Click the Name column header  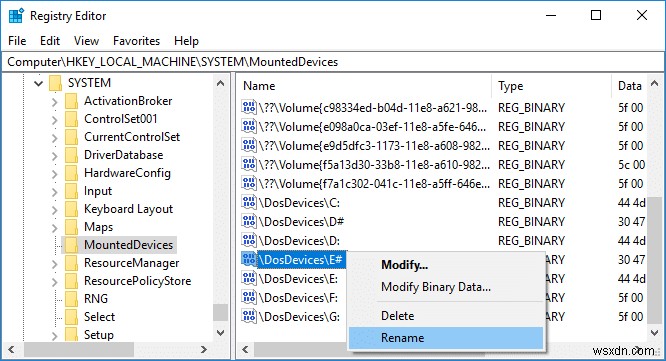pyautogui.click(x=364, y=86)
